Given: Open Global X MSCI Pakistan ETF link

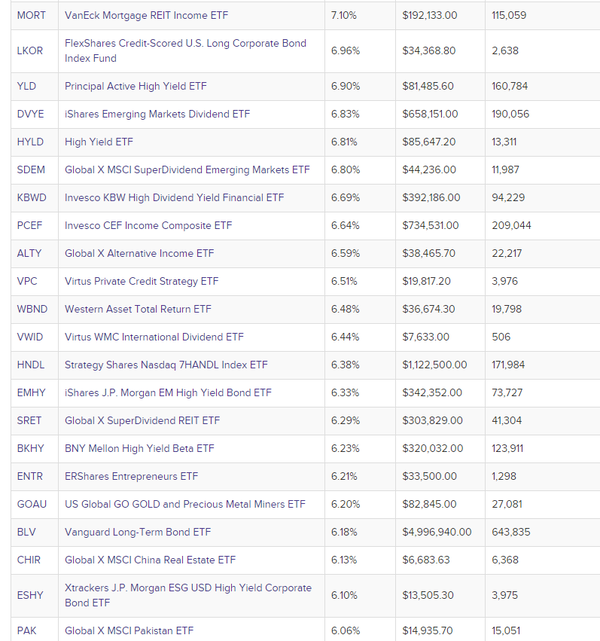Looking at the screenshot, I should pyautogui.click(x=129, y=630).
